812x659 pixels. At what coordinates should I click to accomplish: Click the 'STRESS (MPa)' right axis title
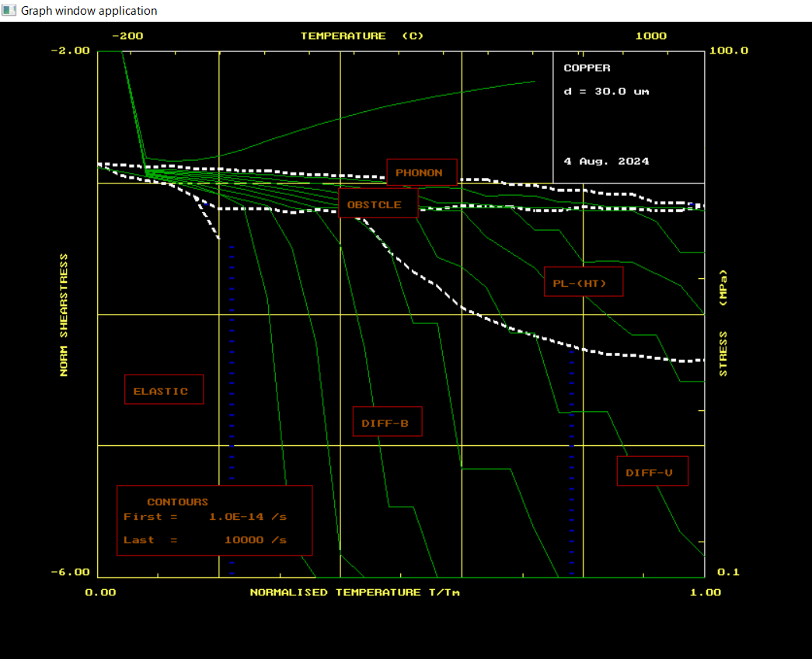[723, 323]
